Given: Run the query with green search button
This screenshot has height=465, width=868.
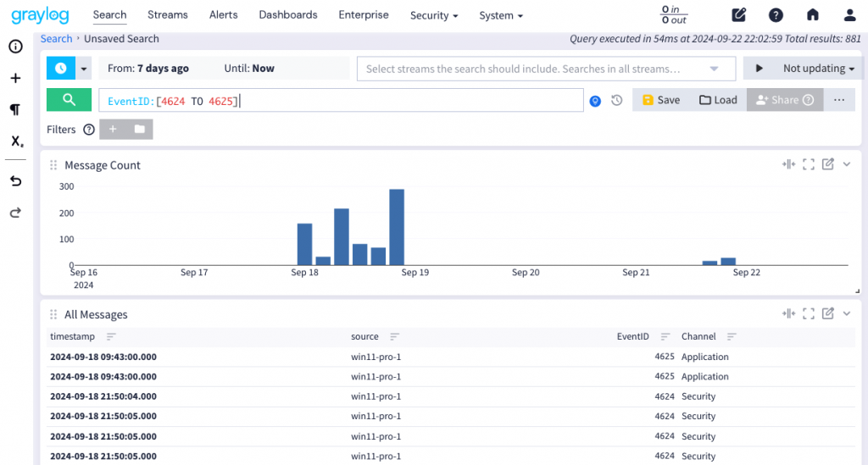Looking at the screenshot, I should pyautogui.click(x=69, y=100).
